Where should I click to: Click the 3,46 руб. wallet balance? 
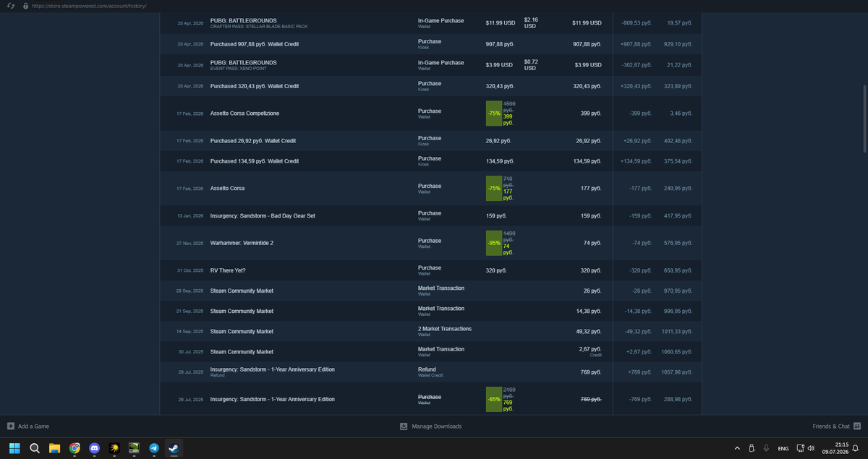[680, 113]
